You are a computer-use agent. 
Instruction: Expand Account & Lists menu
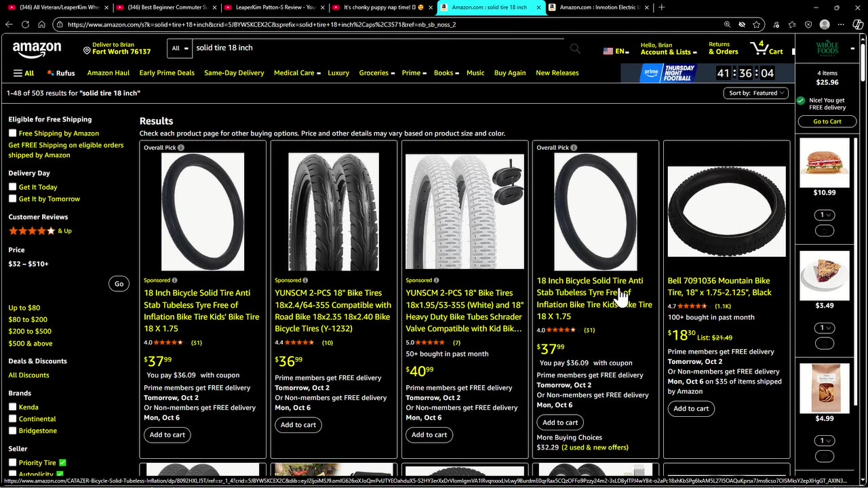[667, 49]
